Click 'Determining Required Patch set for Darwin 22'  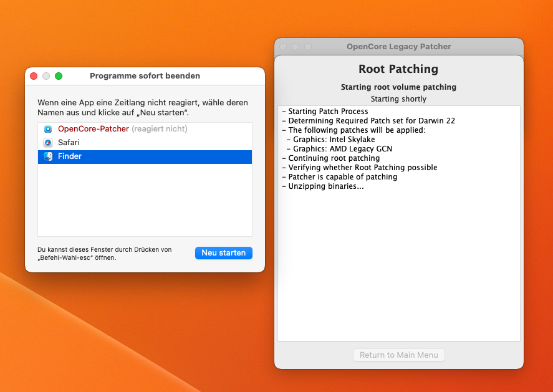368,120
